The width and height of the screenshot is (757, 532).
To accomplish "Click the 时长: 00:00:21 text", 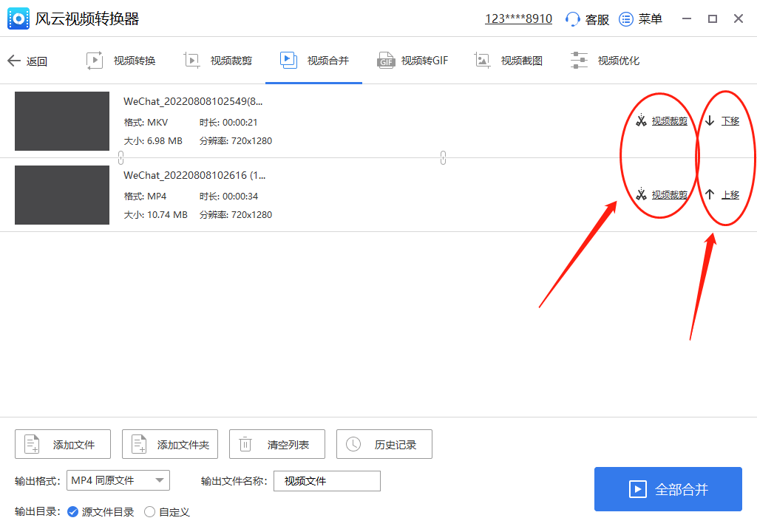I will pyautogui.click(x=228, y=123).
